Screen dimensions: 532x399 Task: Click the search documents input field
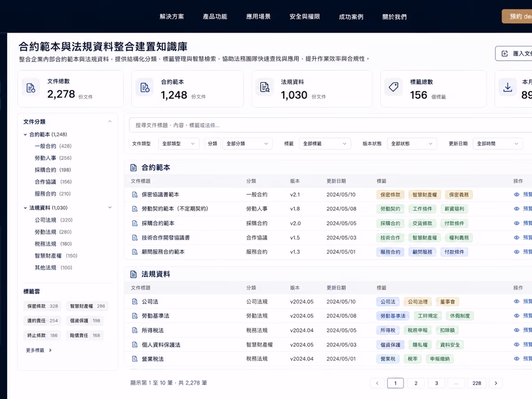tap(330, 125)
